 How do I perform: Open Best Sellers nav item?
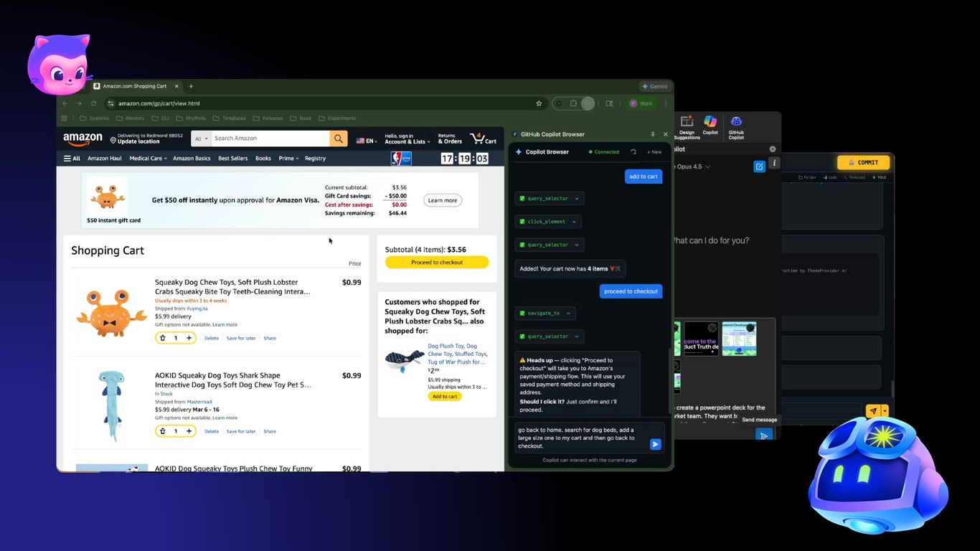(233, 159)
